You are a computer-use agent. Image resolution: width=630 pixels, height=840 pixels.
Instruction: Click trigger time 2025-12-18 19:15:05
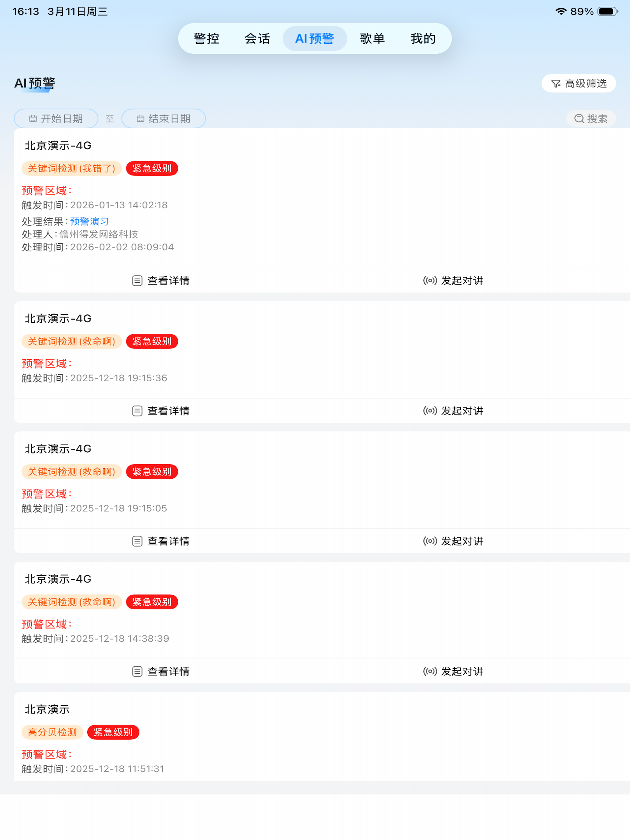point(118,509)
